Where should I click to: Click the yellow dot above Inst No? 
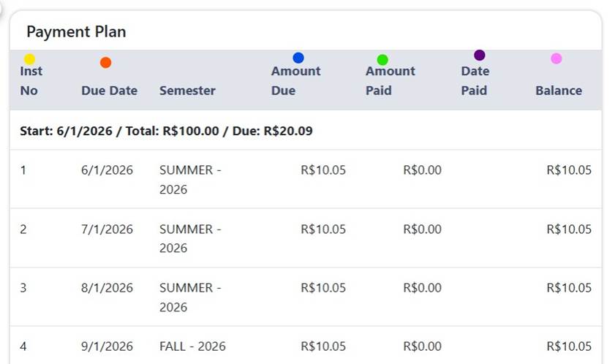tap(29, 59)
